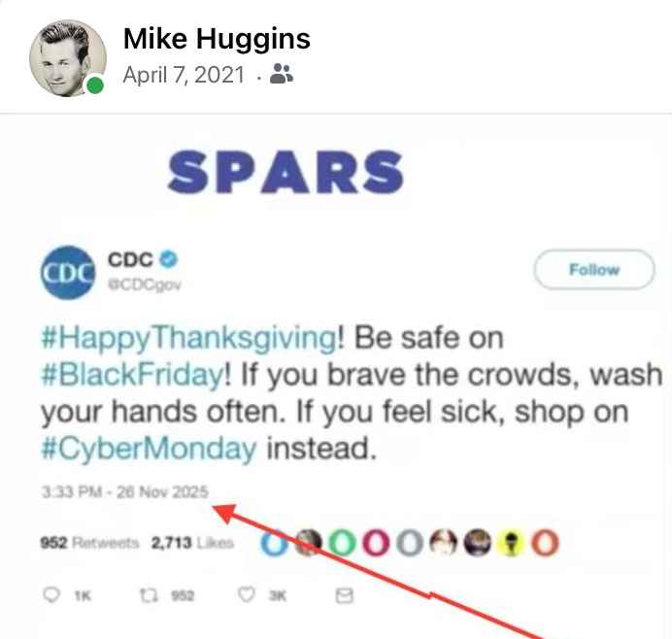Open the April 7, 2021 post date
The height and width of the screenshot is (639, 672).
(x=184, y=75)
